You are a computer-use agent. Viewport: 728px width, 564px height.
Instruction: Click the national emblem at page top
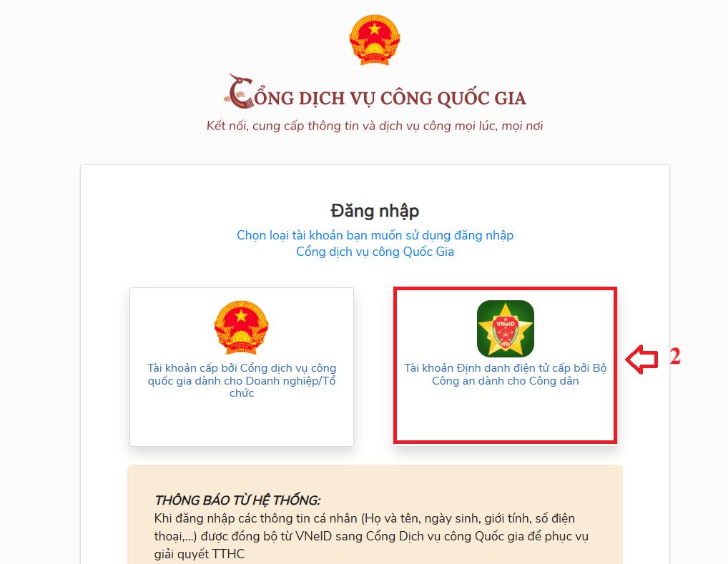coord(375,40)
